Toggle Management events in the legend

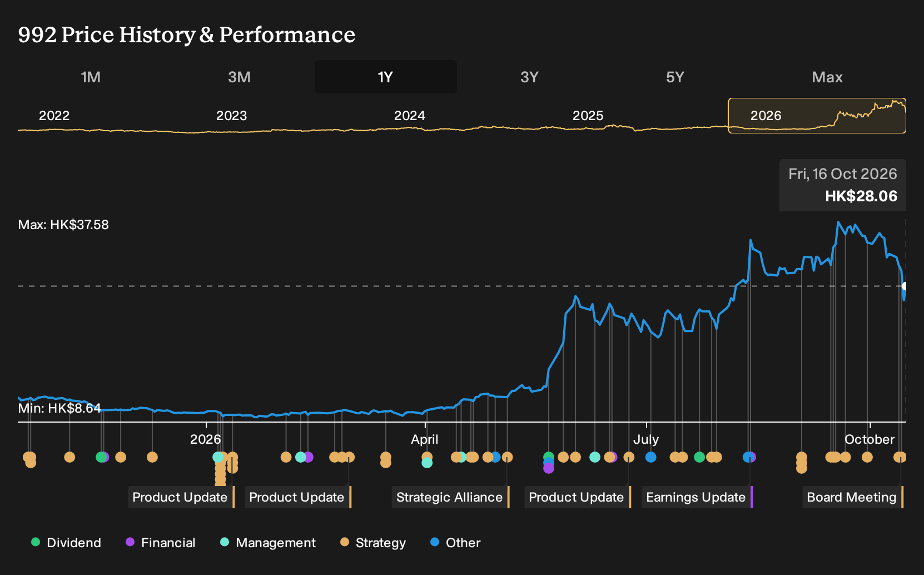click(x=268, y=543)
